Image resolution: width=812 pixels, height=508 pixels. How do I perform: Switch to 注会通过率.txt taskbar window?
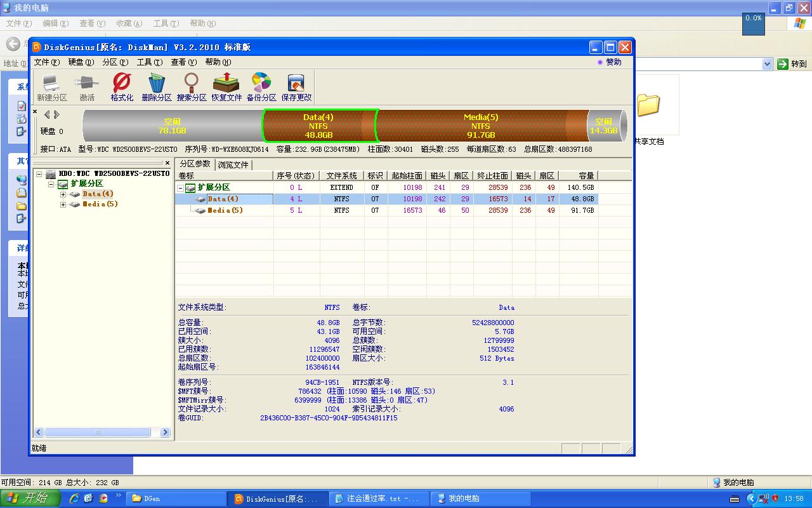(379, 498)
